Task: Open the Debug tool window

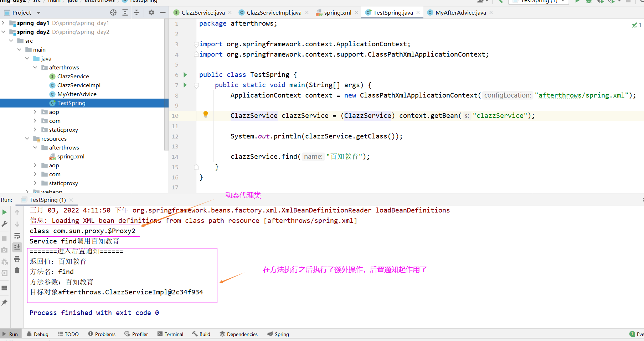Action: coord(37,334)
